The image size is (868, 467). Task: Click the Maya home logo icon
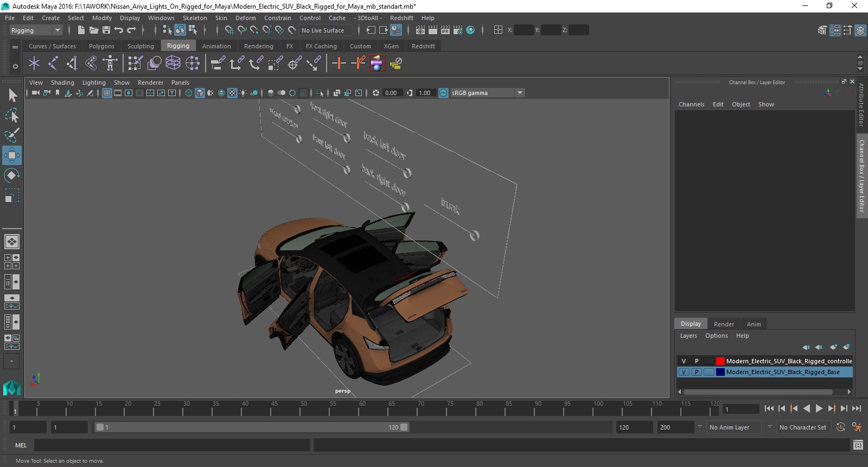tap(12, 387)
